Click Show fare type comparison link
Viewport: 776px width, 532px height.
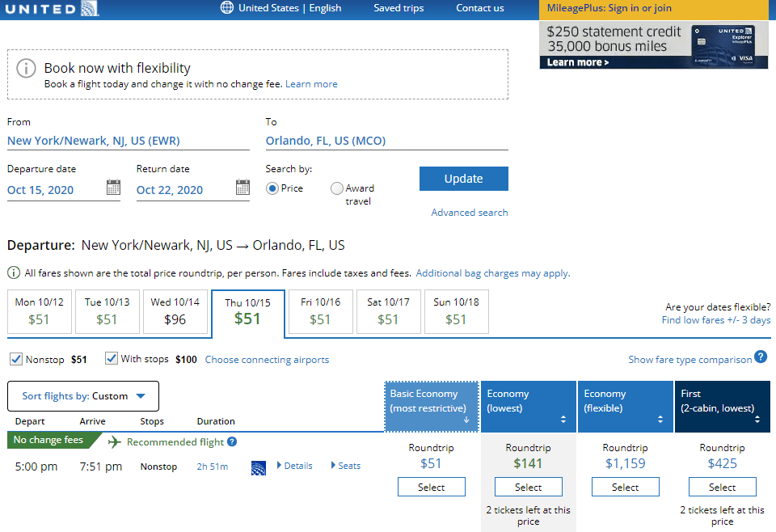pyautogui.click(x=690, y=360)
